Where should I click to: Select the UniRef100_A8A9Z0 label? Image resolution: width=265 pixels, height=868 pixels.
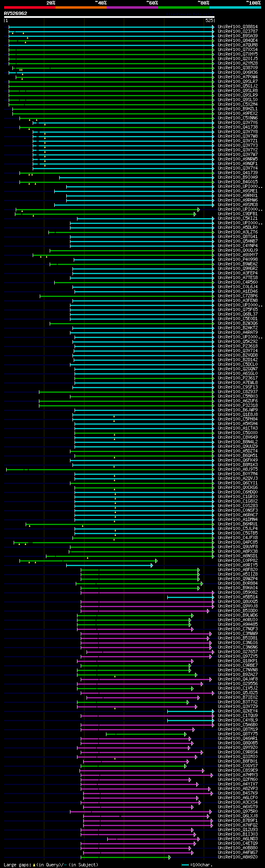point(238,857)
